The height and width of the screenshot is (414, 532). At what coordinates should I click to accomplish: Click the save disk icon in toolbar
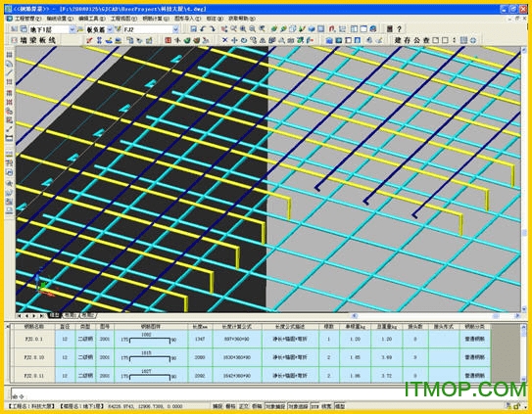point(193,29)
